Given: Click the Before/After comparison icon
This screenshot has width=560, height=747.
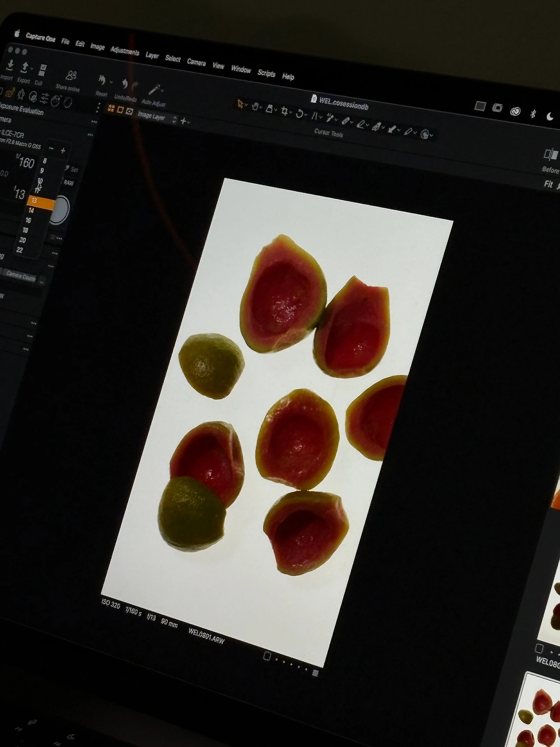Looking at the screenshot, I should [551, 154].
